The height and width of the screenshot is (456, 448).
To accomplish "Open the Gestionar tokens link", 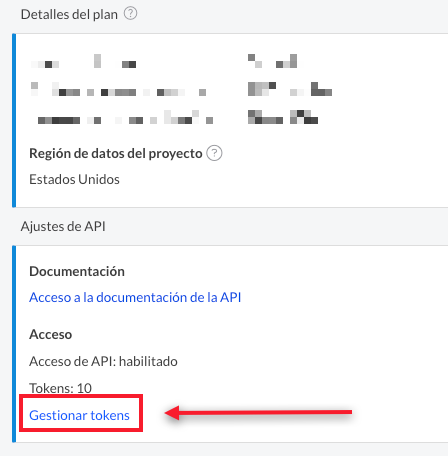I will point(79,415).
